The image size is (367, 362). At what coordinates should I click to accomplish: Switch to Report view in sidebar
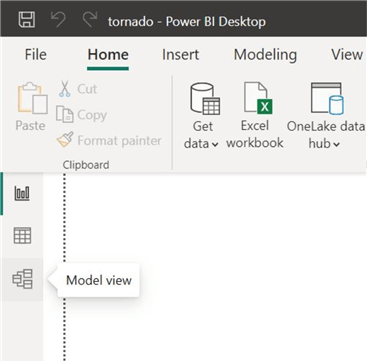point(22,193)
